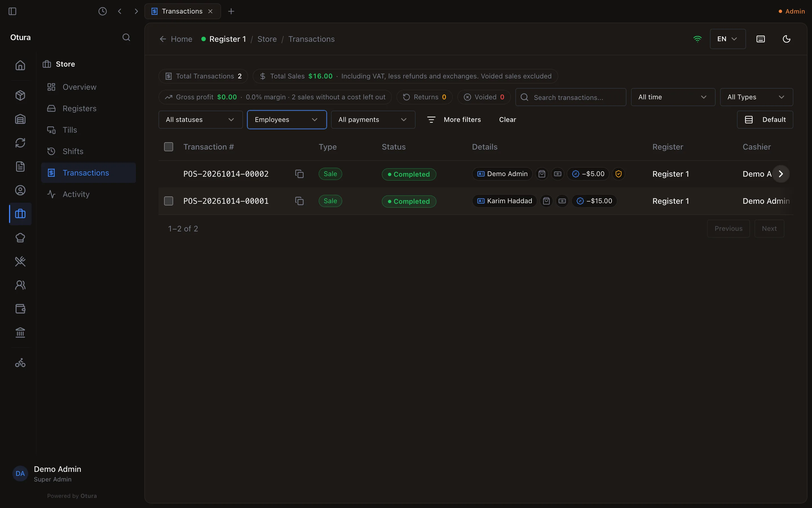Open the delivery bike icon in rail
Viewport: 812px width, 508px height.
(20, 363)
